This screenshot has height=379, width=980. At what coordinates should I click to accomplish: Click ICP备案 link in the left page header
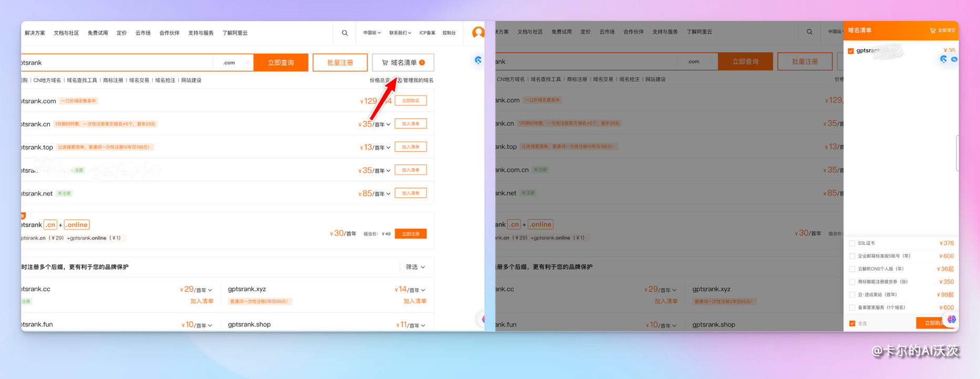(x=427, y=33)
